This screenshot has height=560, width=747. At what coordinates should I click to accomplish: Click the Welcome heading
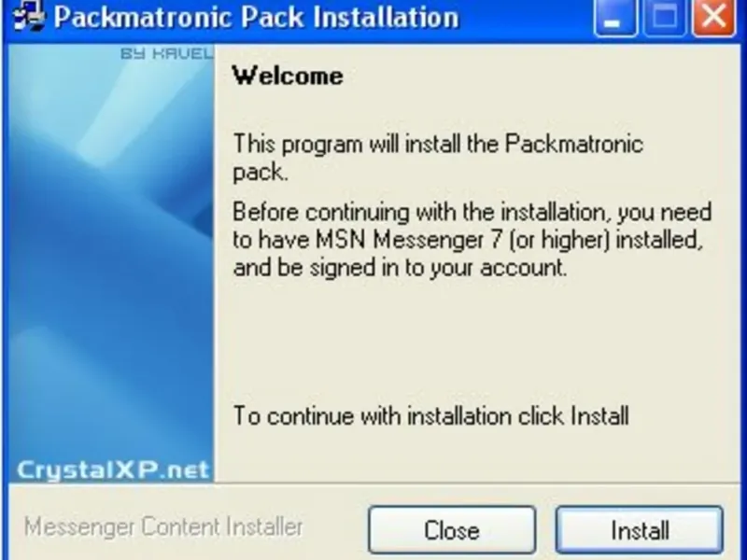tap(288, 76)
